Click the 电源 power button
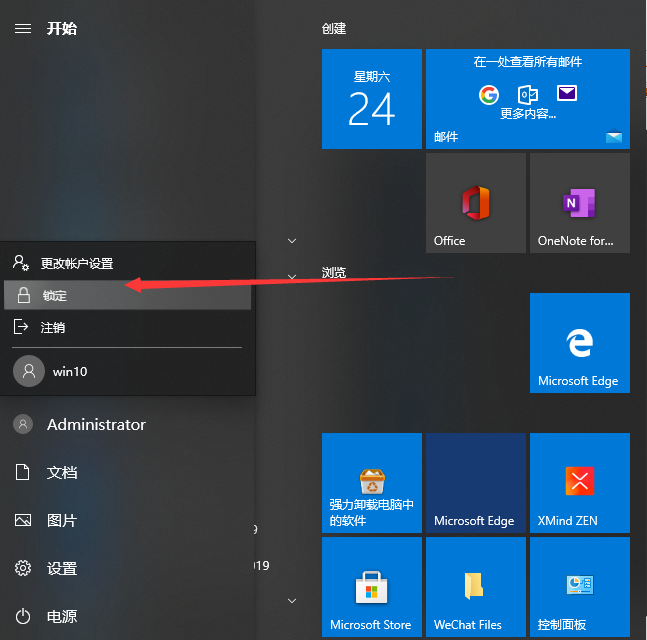 pos(61,617)
